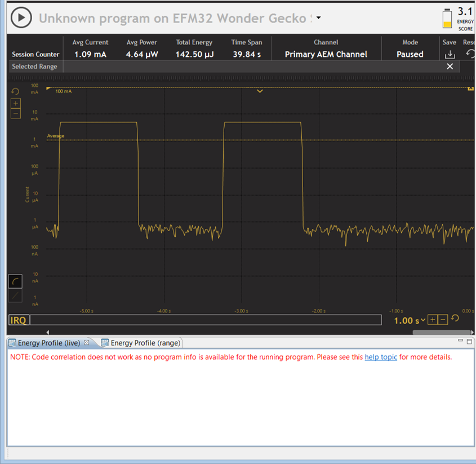Zoom out the time axis with minus
The height and width of the screenshot is (464, 476).
tap(443, 320)
